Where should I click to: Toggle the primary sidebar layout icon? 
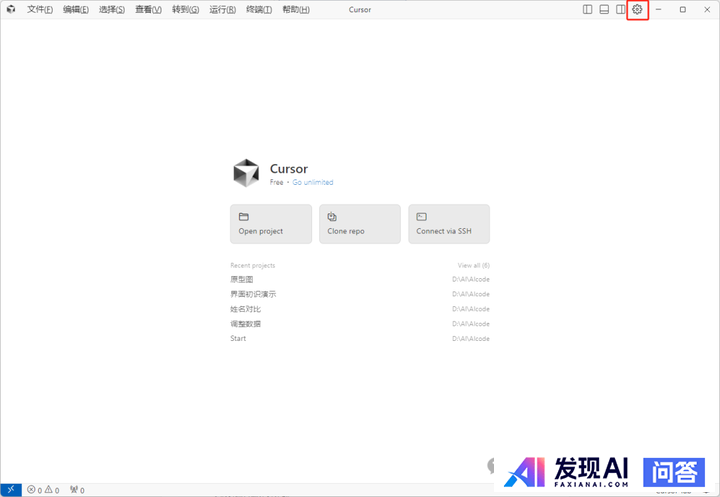[588, 10]
